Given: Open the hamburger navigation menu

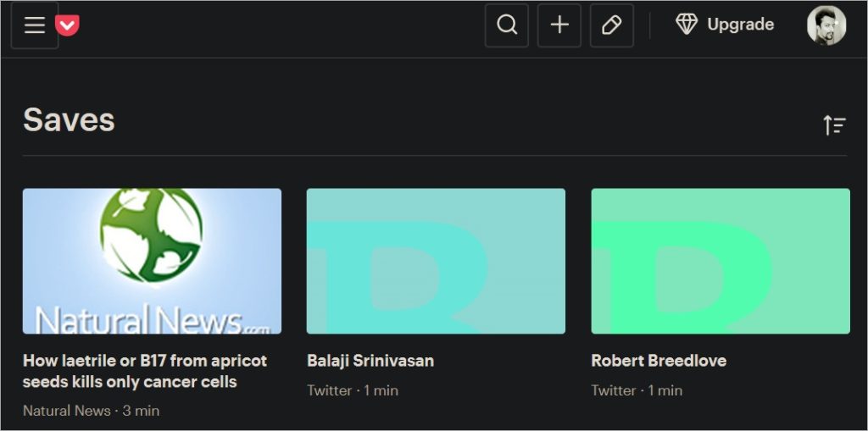Looking at the screenshot, I should [x=34, y=25].
